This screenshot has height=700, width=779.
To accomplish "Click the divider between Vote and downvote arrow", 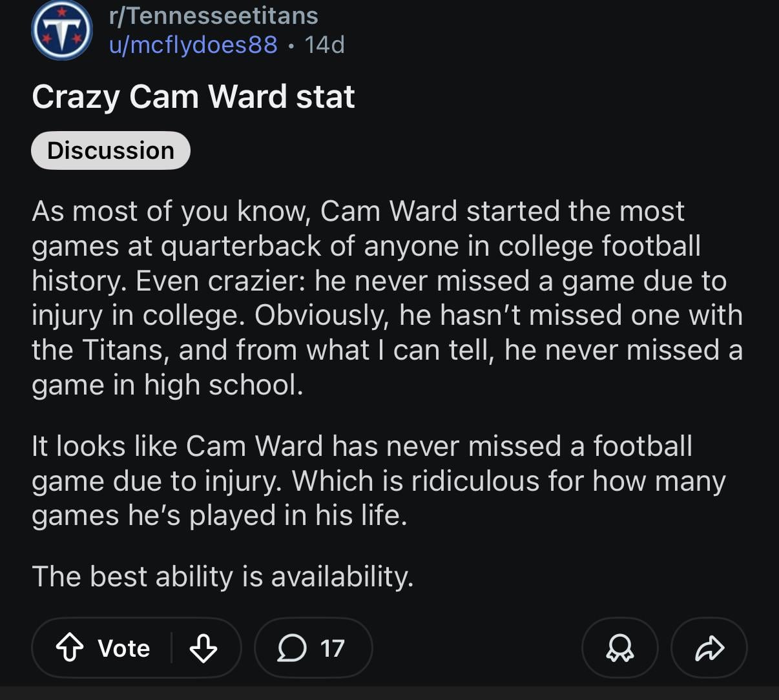I will click(171, 648).
